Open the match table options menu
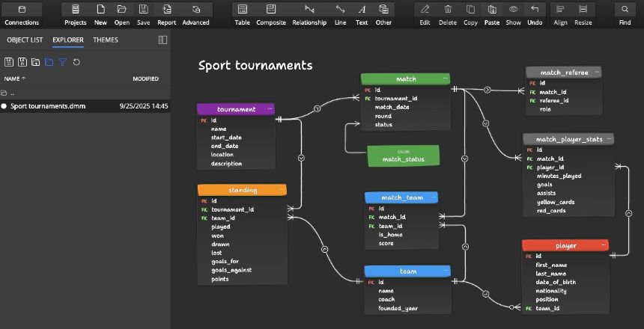The height and width of the screenshot is (329, 644). tap(446, 79)
